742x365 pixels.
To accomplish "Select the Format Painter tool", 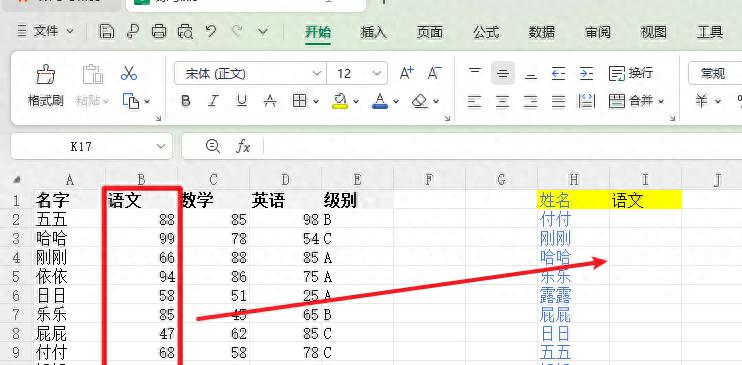I will coord(45,85).
